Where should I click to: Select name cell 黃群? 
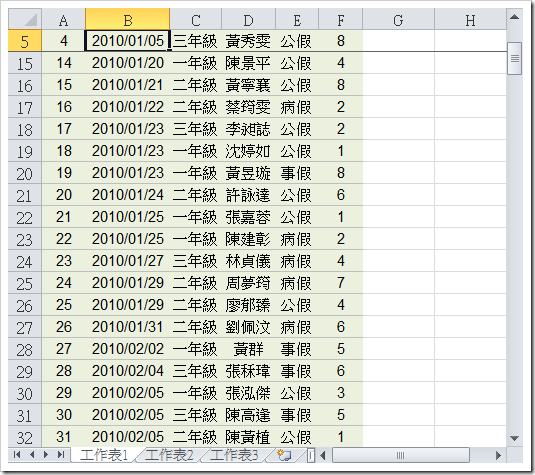[x=248, y=349]
